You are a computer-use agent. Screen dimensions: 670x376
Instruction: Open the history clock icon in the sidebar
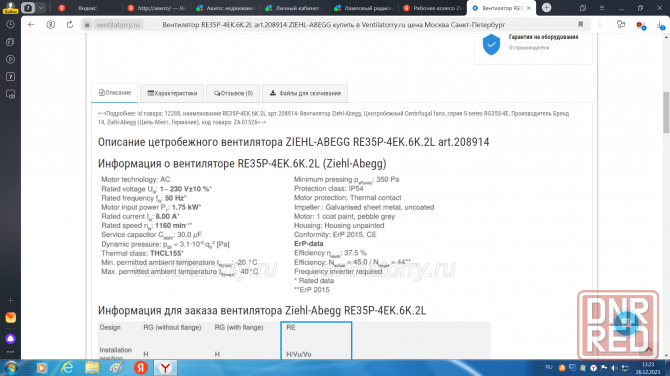click(10, 25)
